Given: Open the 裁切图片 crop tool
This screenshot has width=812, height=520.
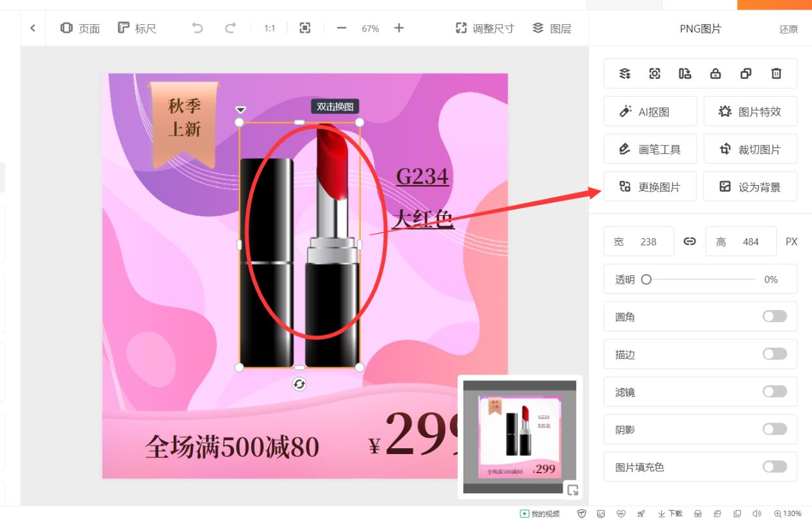Looking at the screenshot, I should pos(750,149).
